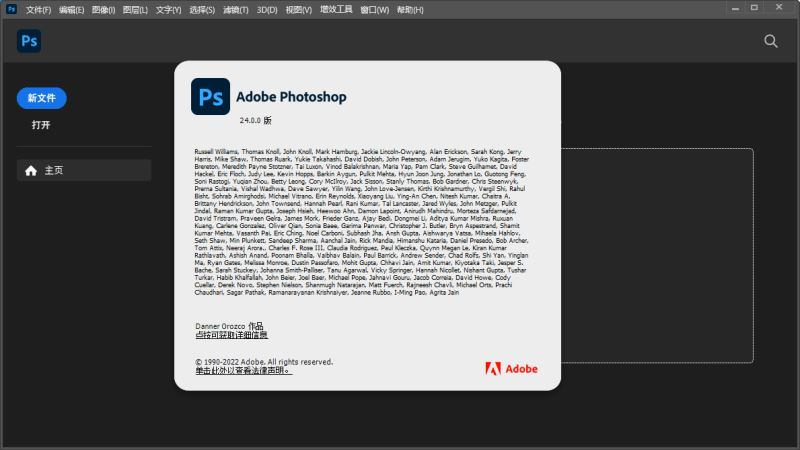Minimize the Photoshop window
Image resolution: width=800 pixels, height=450 pixels.
735,8
